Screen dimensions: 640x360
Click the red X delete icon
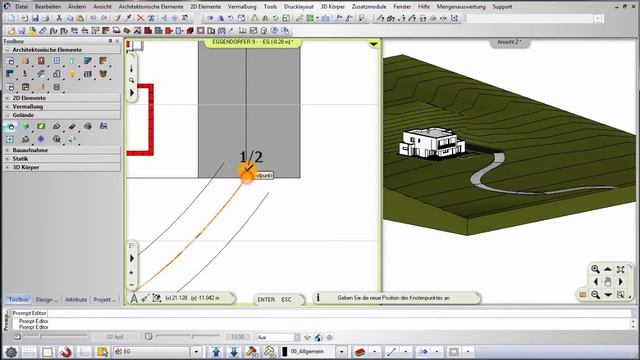(140, 18)
